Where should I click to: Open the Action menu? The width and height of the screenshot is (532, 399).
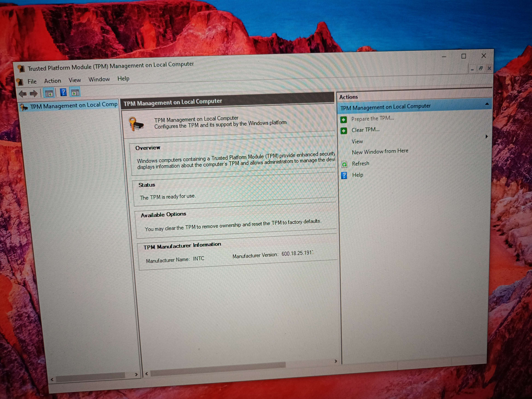(52, 81)
